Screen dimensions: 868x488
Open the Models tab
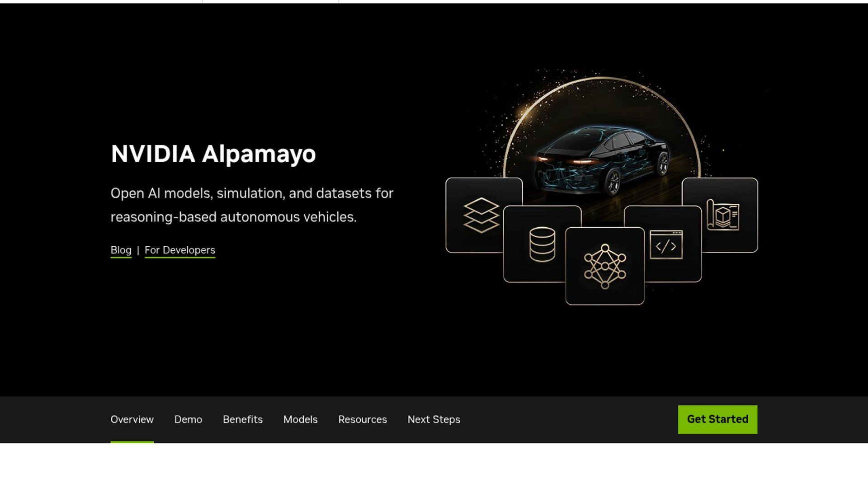pos(300,419)
